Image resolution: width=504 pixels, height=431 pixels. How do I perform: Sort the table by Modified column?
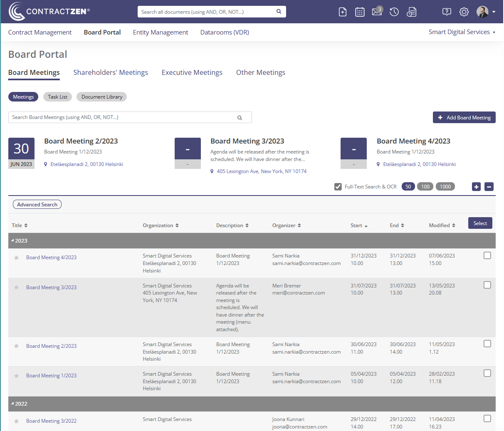442,225
